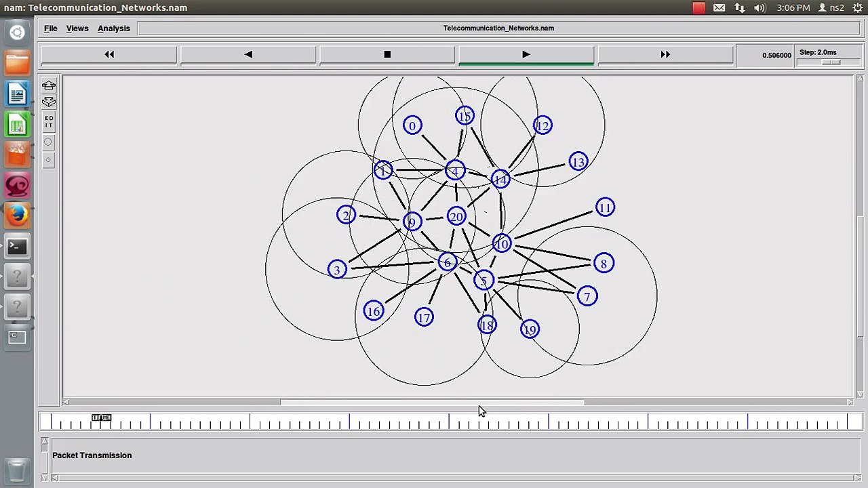Viewport: 868px width, 488px height.
Task: Click the zoom out down-arrow tool
Action: (x=49, y=102)
